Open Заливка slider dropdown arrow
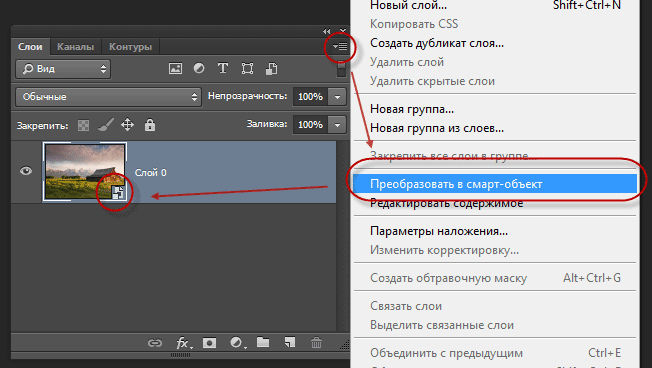 coord(337,125)
